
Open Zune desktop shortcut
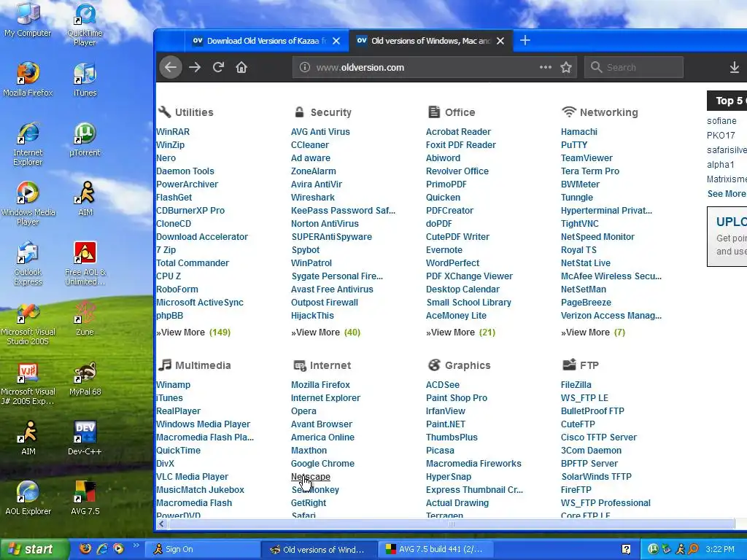click(85, 319)
